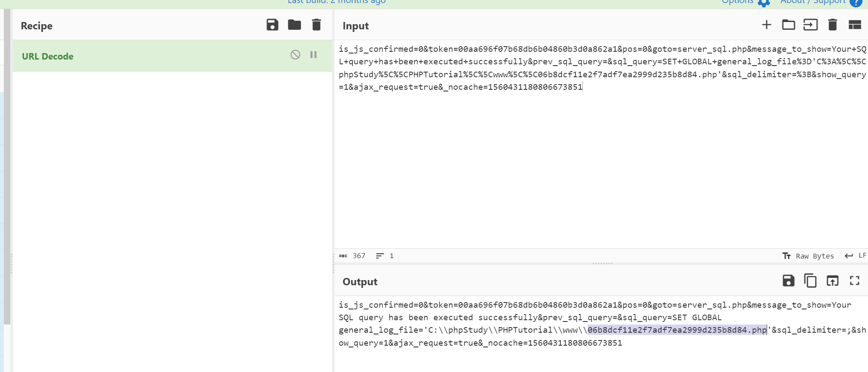This screenshot has width=868, height=372.
Task: Set breakpoint on URL Decode operation
Action: click(313, 54)
